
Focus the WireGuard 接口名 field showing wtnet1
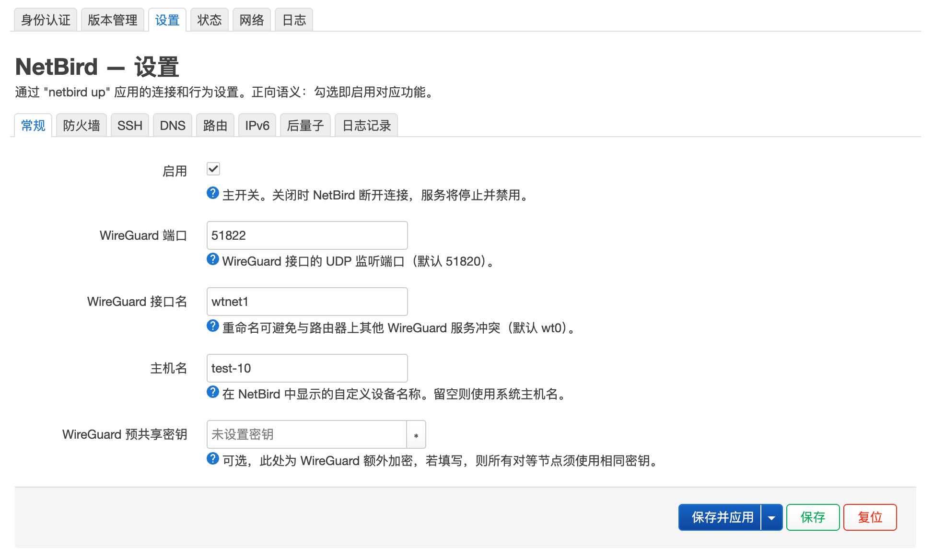click(x=307, y=302)
